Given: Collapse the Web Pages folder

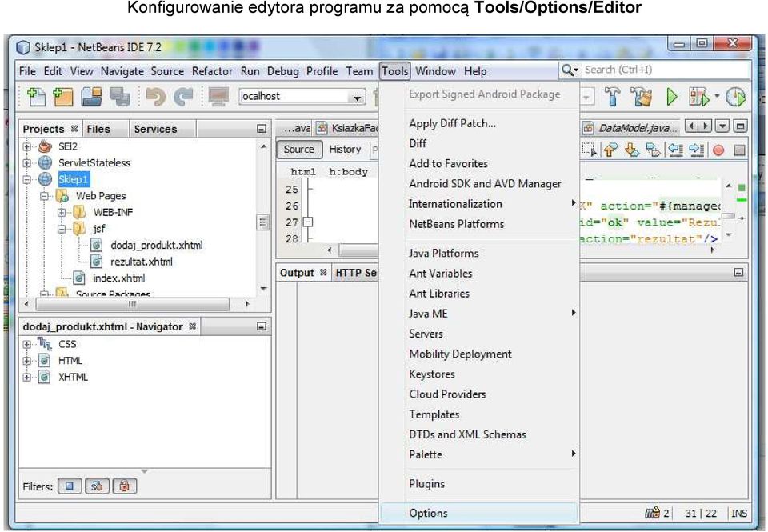Looking at the screenshot, I should (44, 196).
